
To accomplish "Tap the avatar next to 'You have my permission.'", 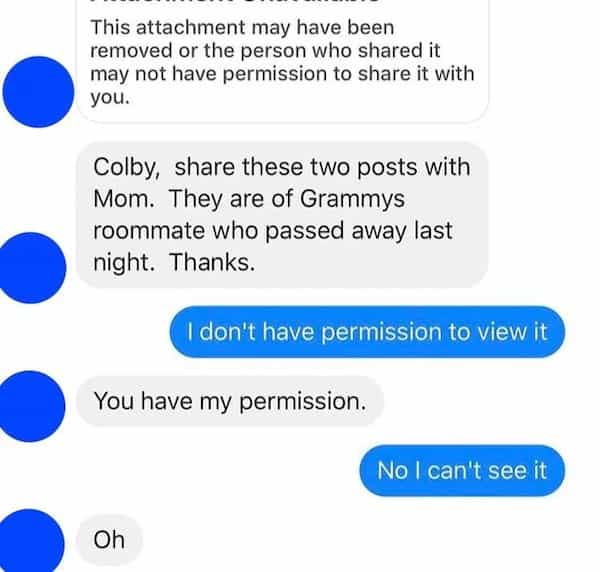I will [x=30, y=406].
